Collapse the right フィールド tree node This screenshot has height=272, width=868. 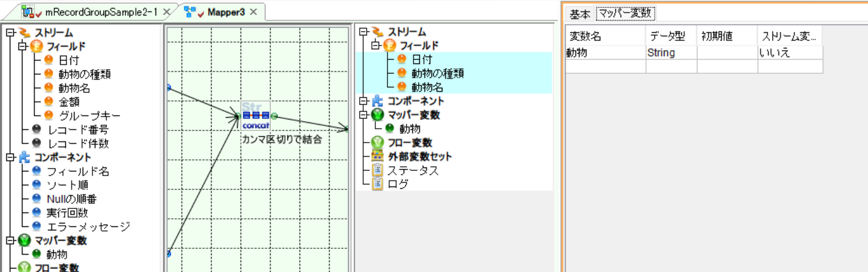375,46
